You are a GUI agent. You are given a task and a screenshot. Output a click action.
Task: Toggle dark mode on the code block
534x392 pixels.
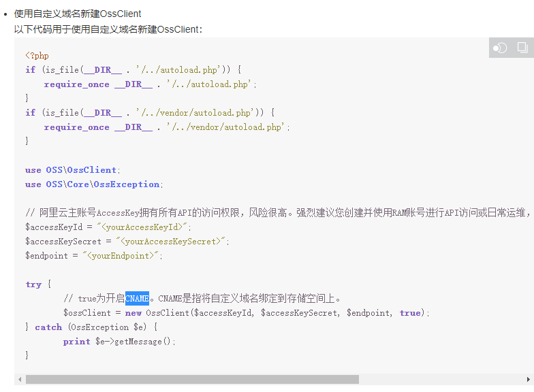(500, 48)
